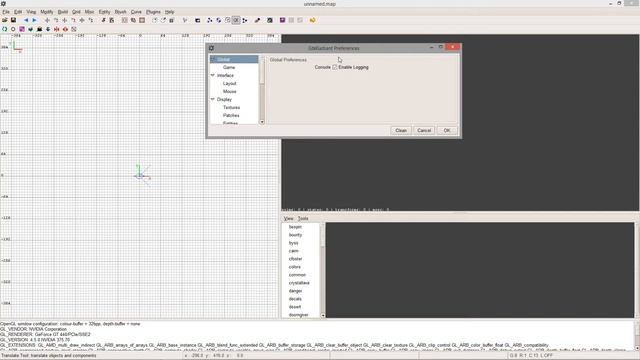Select Layout in the preferences tree
The height and width of the screenshot is (360, 640).
229,83
